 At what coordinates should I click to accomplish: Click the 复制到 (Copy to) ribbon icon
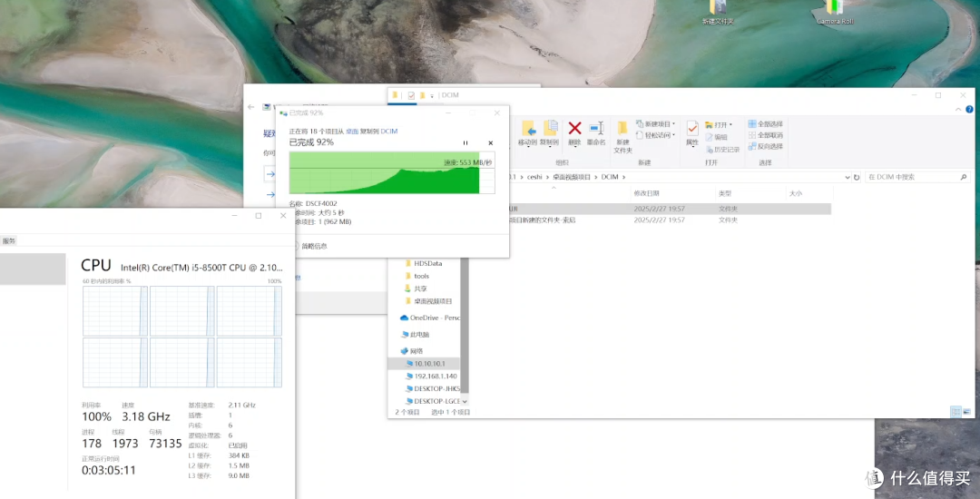click(550, 133)
